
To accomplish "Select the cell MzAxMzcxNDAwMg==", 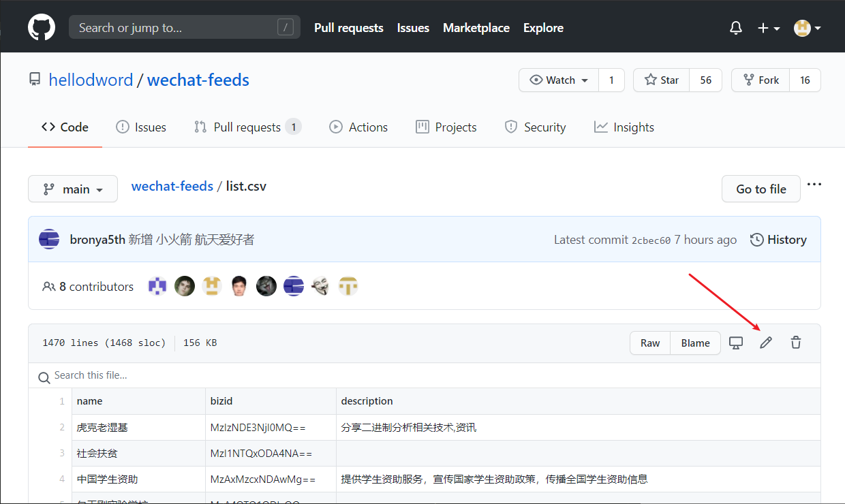I will pyautogui.click(x=271, y=479).
